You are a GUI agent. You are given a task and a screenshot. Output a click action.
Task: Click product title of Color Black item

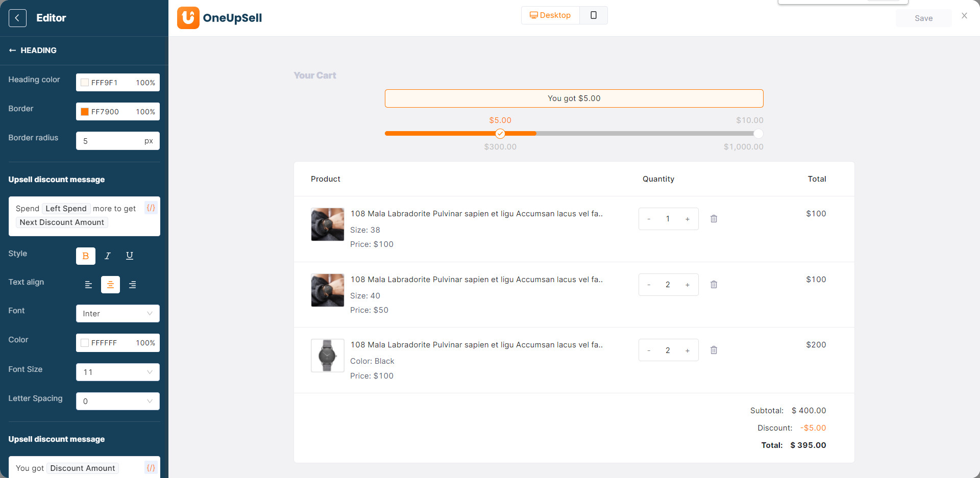pos(476,345)
